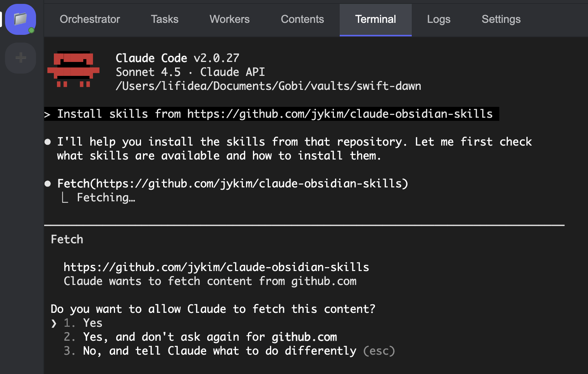The height and width of the screenshot is (374, 588).
Task: Select the Terminal tab
Action: point(375,19)
